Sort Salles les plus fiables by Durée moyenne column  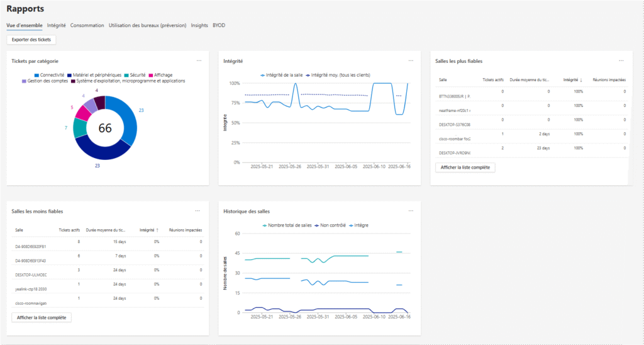[529, 80]
